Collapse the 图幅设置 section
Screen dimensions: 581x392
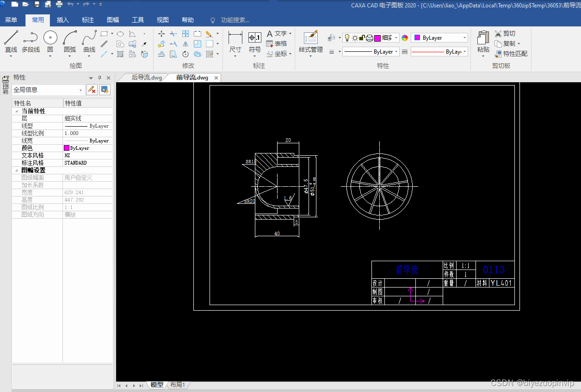(17, 170)
